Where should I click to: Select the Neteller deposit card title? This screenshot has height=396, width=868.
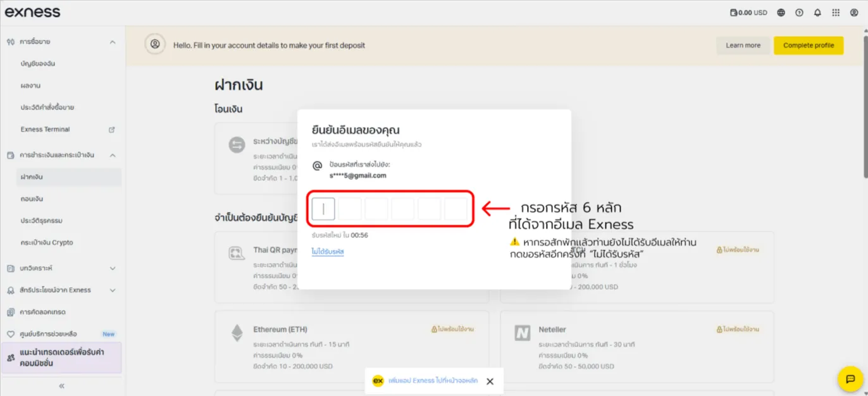tap(552, 330)
